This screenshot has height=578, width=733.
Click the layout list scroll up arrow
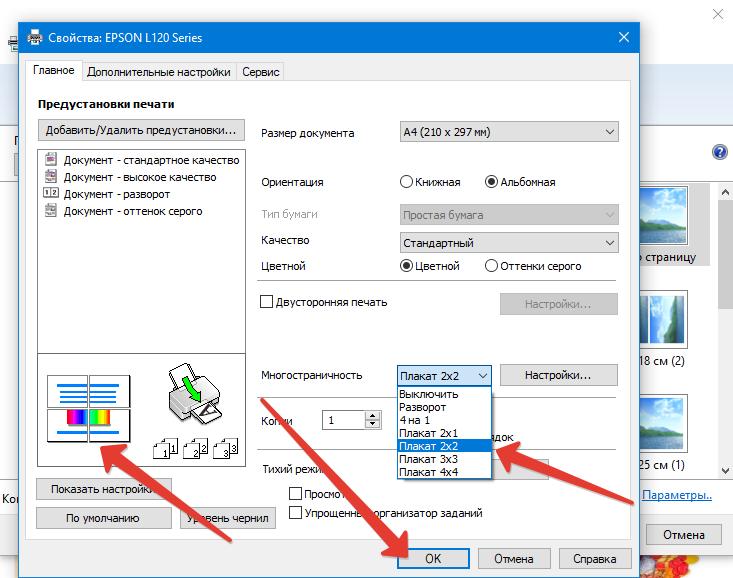pyautogui.click(x=725, y=192)
